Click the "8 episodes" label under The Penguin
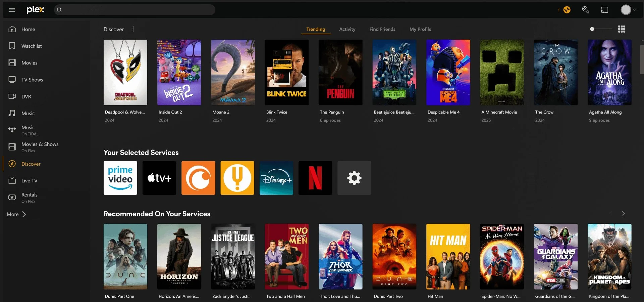 coord(330,120)
